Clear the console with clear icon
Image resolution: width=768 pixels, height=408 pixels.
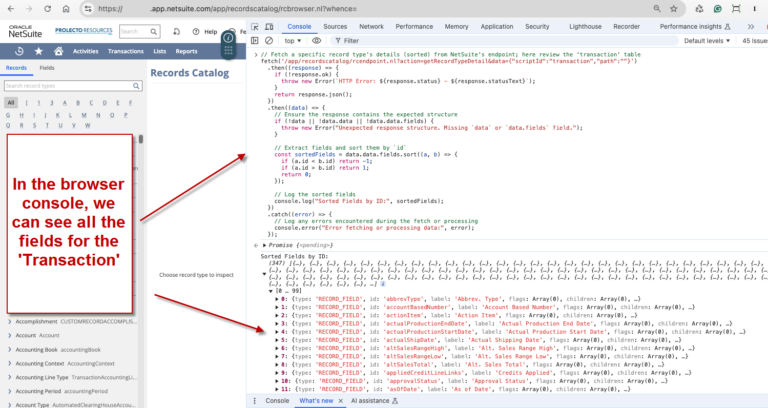click(x=269, y=41)
